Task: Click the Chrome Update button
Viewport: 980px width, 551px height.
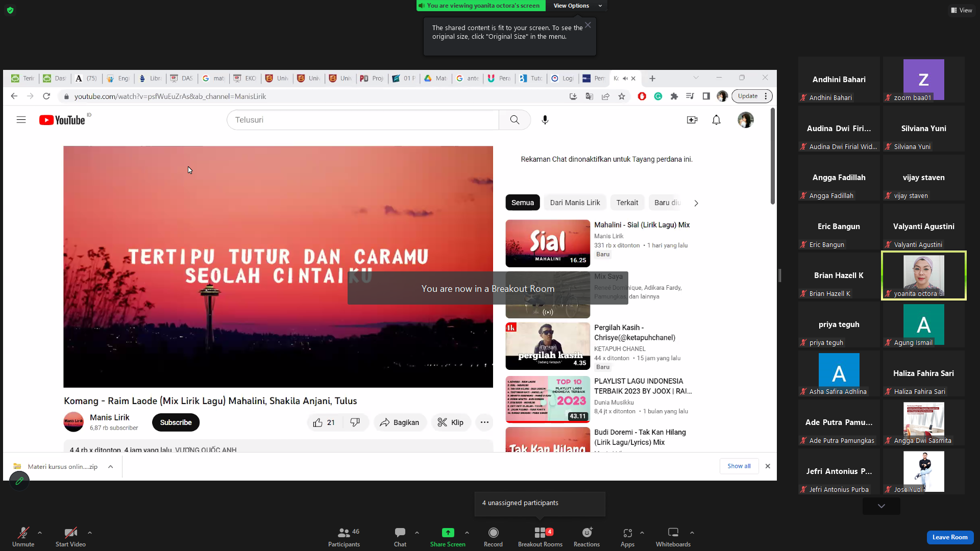Action: click(751, 96)
